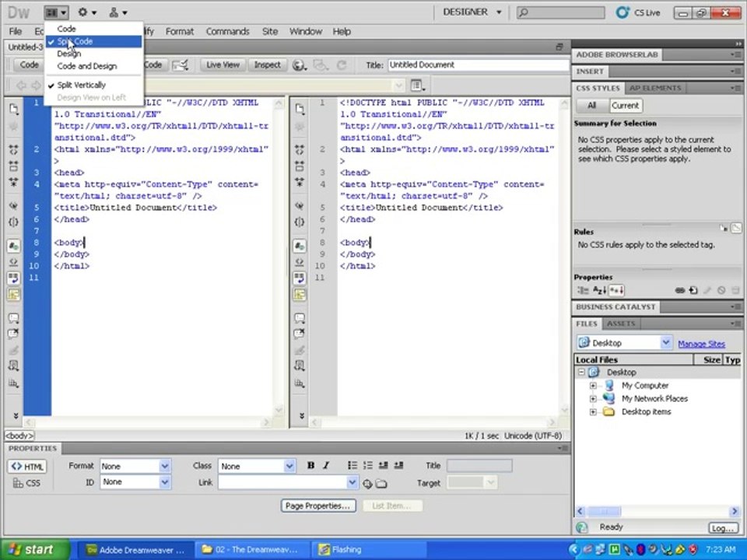Click the Unordered List icon
The height and width of the screenshot is (560, 747).
coord(352,466)
